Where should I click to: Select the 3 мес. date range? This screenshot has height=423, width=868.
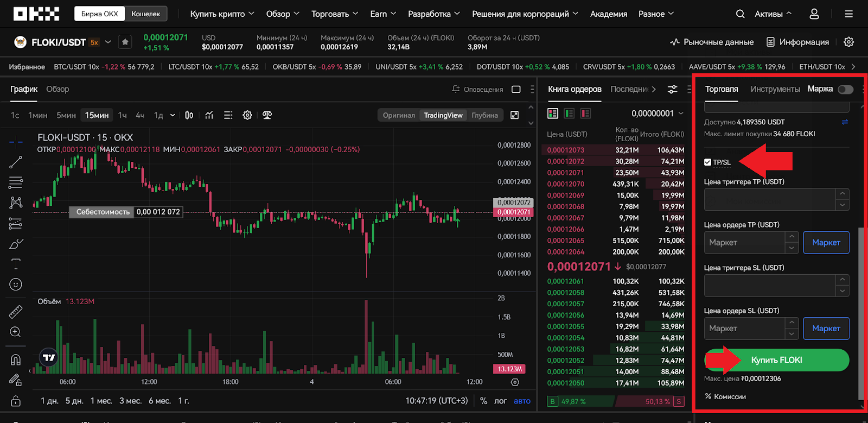pyautogui.click(x=131, y=401)
